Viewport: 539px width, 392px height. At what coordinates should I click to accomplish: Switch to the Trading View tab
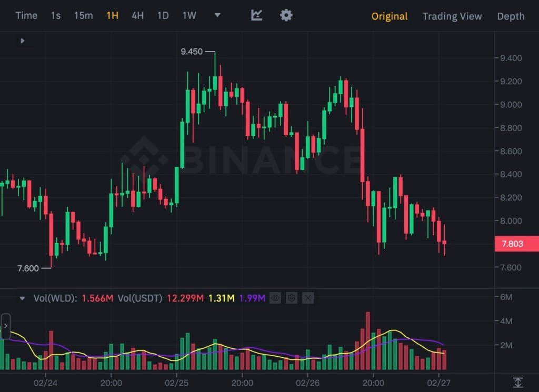point(452,16)
